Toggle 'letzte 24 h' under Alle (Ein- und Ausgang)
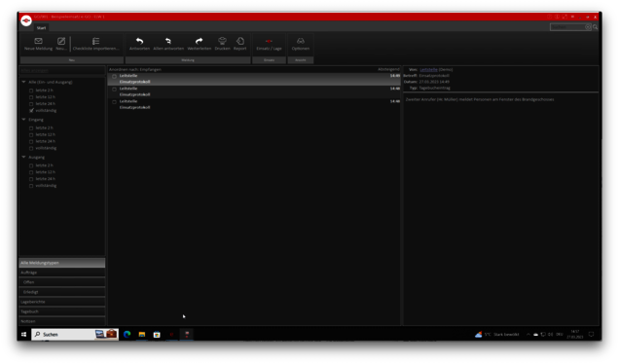This screenshot has width=619, height=364. click(x=31, y=104)
